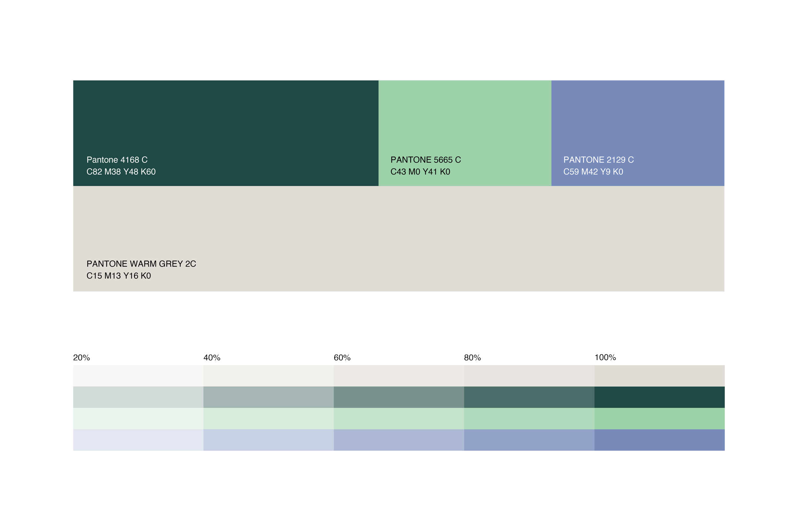Click the 'C15 M13 Y16 K0' CMYK text
Screen dimensions: 798x532
click(x=119, y=276)
